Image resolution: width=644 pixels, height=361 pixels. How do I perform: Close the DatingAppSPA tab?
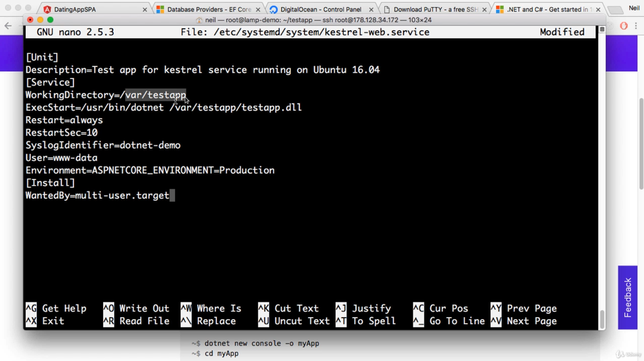144,10
